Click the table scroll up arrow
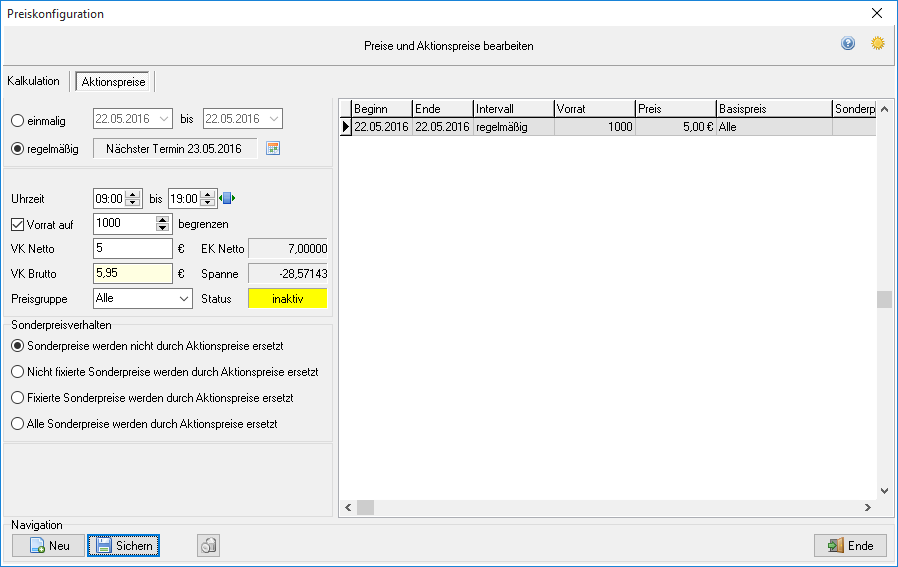This screenshot has width=898, height=567. tap(884, 109)
